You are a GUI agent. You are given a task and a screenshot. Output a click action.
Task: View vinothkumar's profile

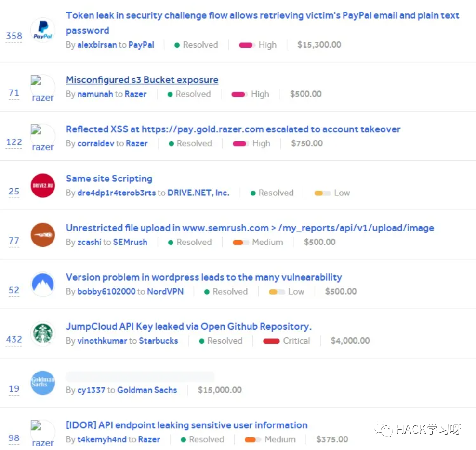pyautogui.click(x=102, y=341)
